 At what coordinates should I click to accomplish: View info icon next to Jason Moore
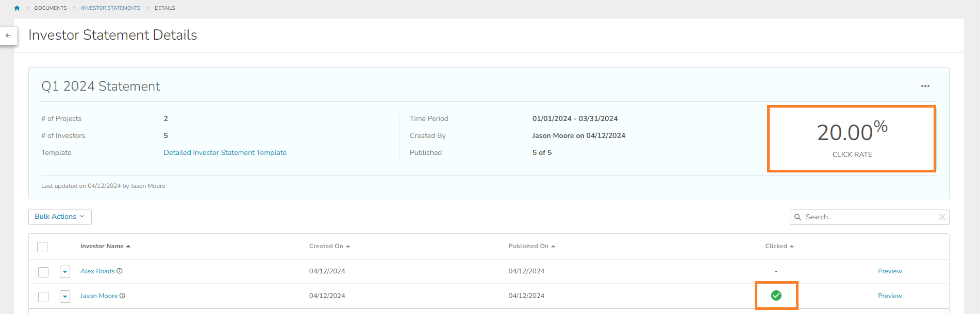tap(122, 296)
